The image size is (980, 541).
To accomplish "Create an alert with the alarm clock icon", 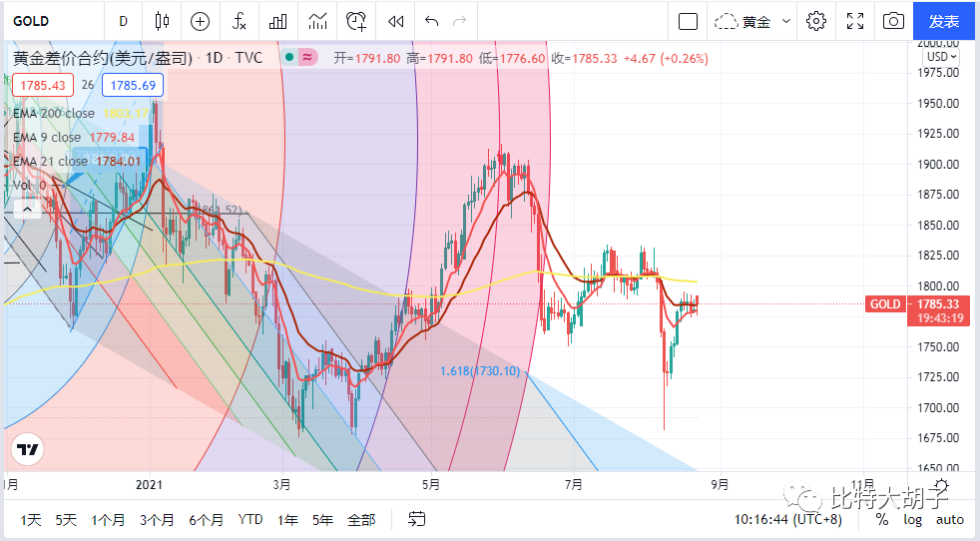I will pyautogui.click(x=356, y=21).
